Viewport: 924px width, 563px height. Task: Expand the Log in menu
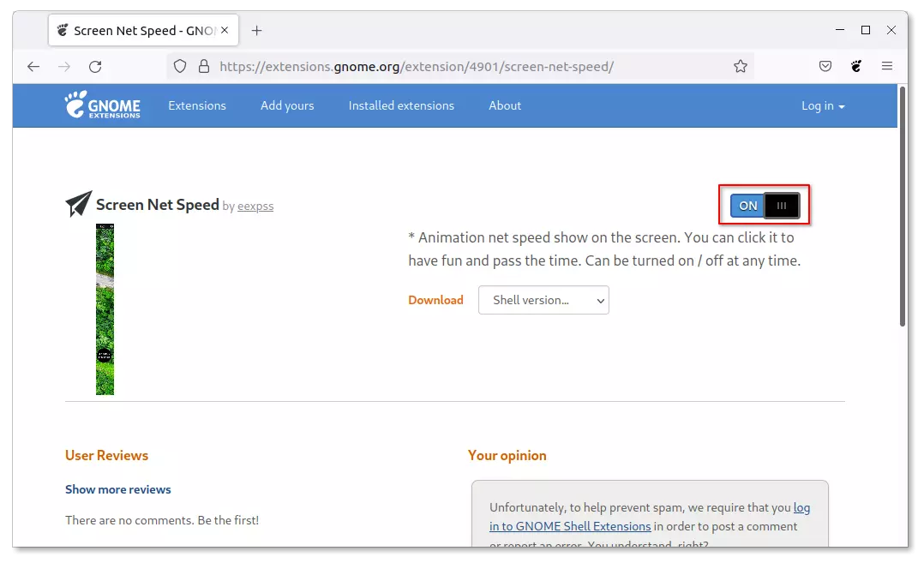pos(823,106)
